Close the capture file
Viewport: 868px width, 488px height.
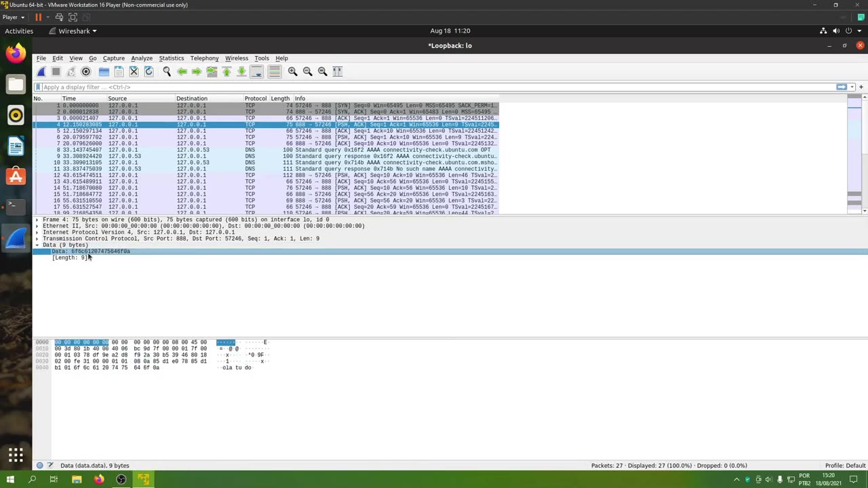134,71
